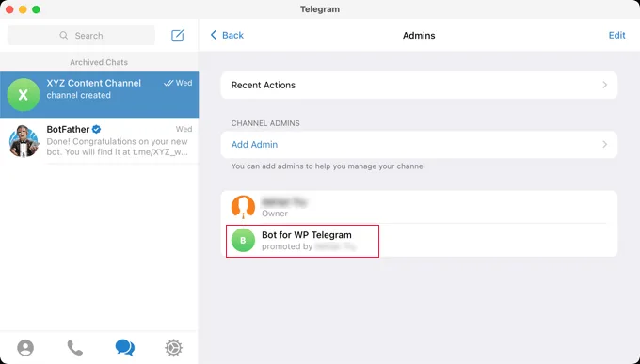640x364 pixels.
Task: Open Recent Actions
Action: point(419,85)
